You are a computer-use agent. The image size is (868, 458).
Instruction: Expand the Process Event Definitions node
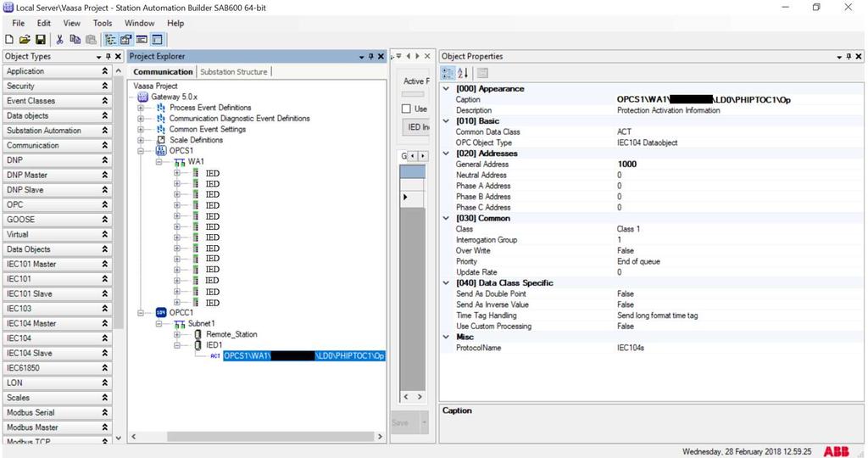[141, 108]
